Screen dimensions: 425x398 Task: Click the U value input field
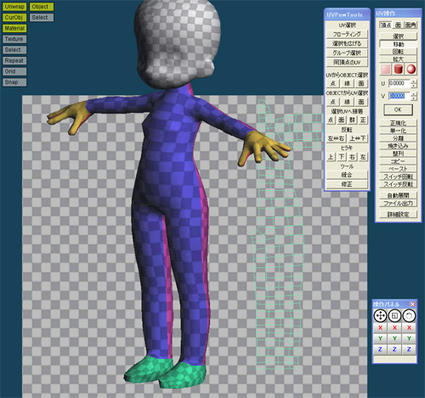click(x=400, y=83)
